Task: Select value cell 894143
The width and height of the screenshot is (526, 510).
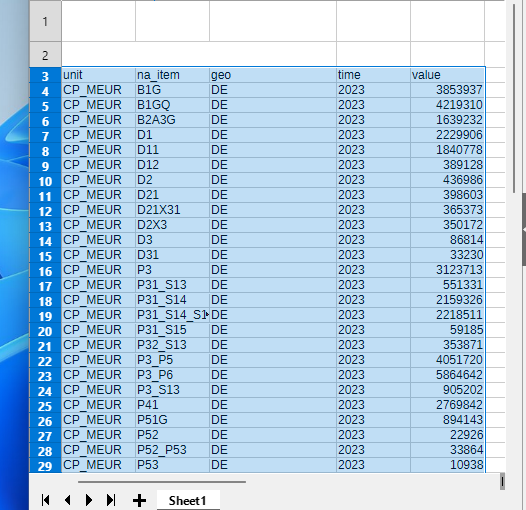Action: tap(448, 420)
